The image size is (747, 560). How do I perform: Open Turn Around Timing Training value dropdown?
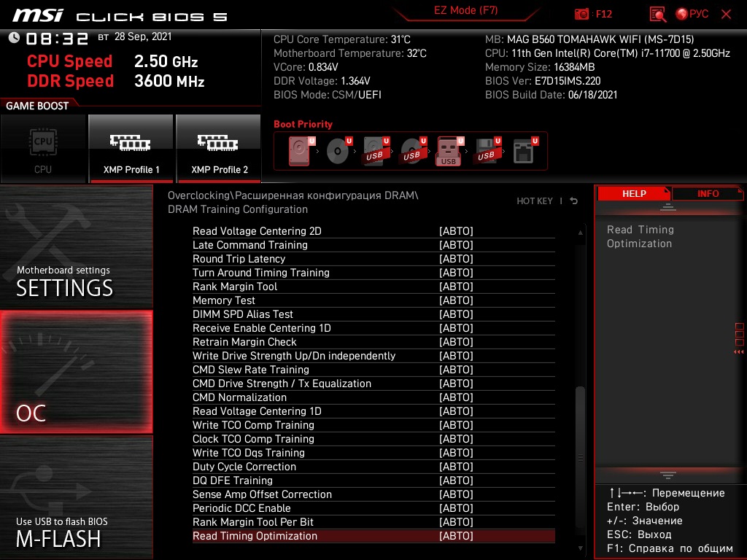456,273
